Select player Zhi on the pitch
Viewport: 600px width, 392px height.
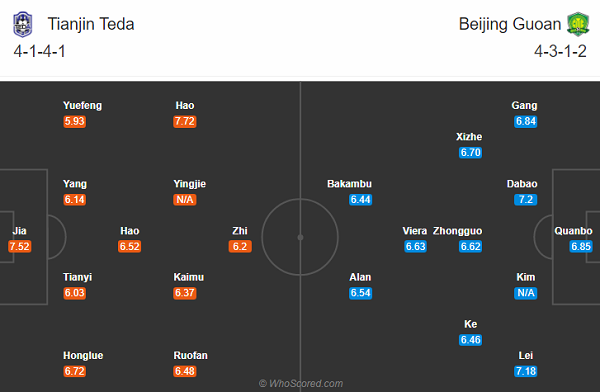click(x=240, y=231)
